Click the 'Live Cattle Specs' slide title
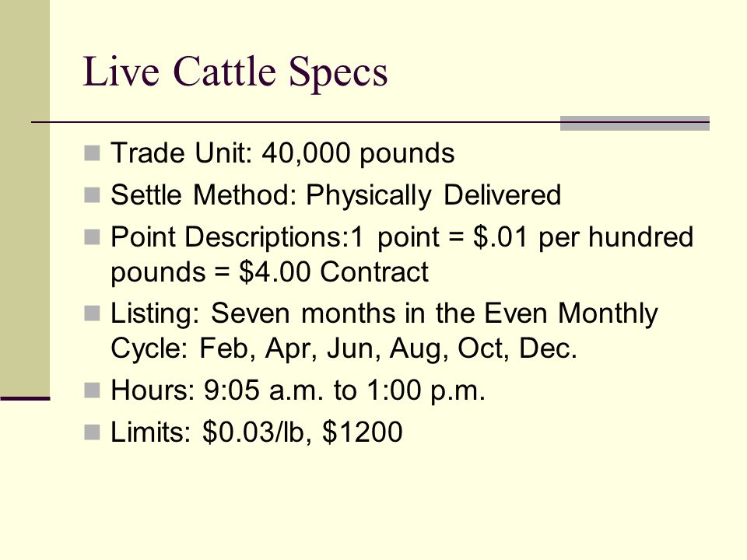The image size is (747, 560). 235,72
